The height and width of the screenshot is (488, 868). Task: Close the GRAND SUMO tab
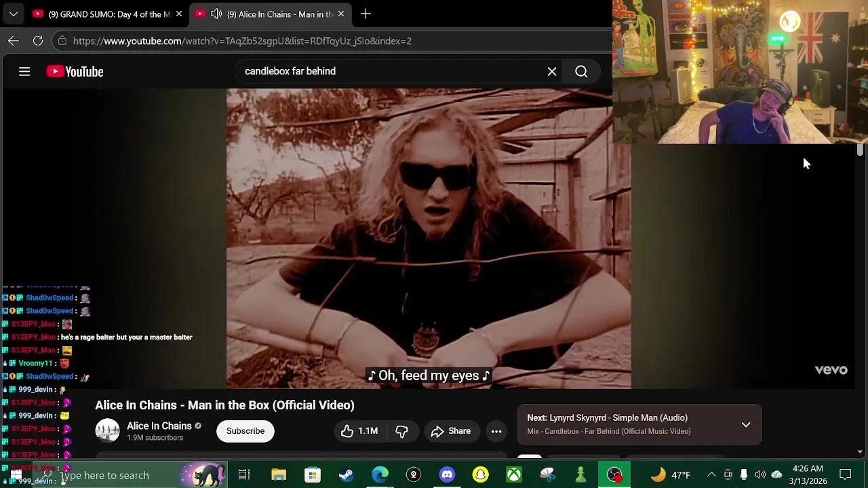(x=179, y=14)
